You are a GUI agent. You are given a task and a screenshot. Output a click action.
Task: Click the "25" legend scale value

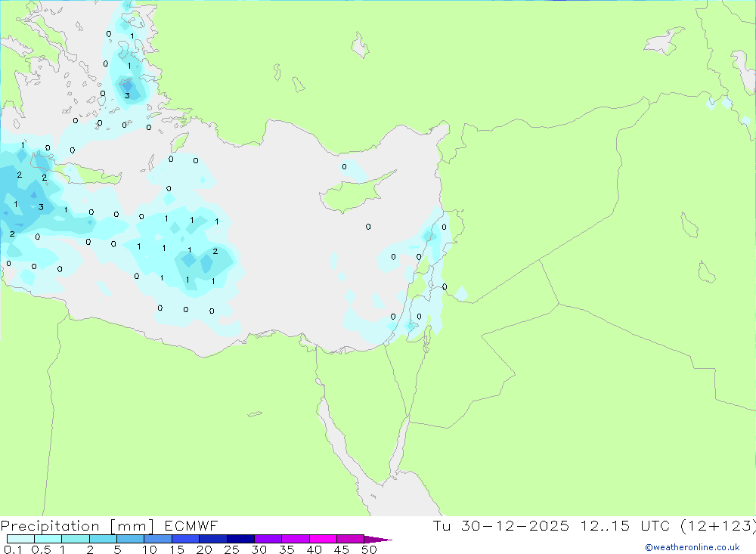tap(231, 549)
